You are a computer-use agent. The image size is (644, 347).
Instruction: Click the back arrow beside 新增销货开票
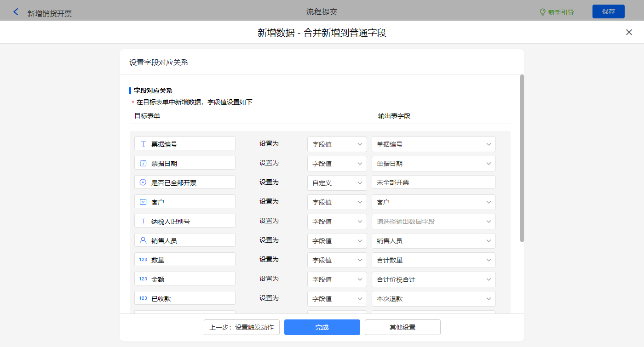click(x=16, y=12)
